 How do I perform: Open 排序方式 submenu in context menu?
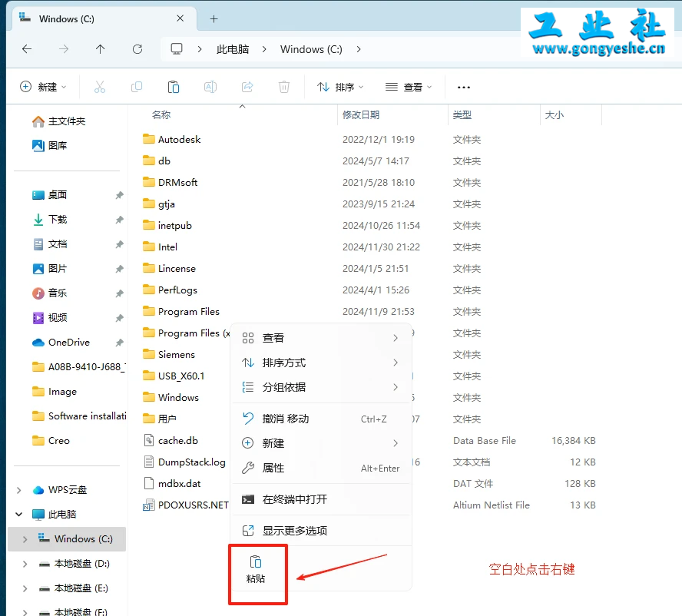(321, 363)
